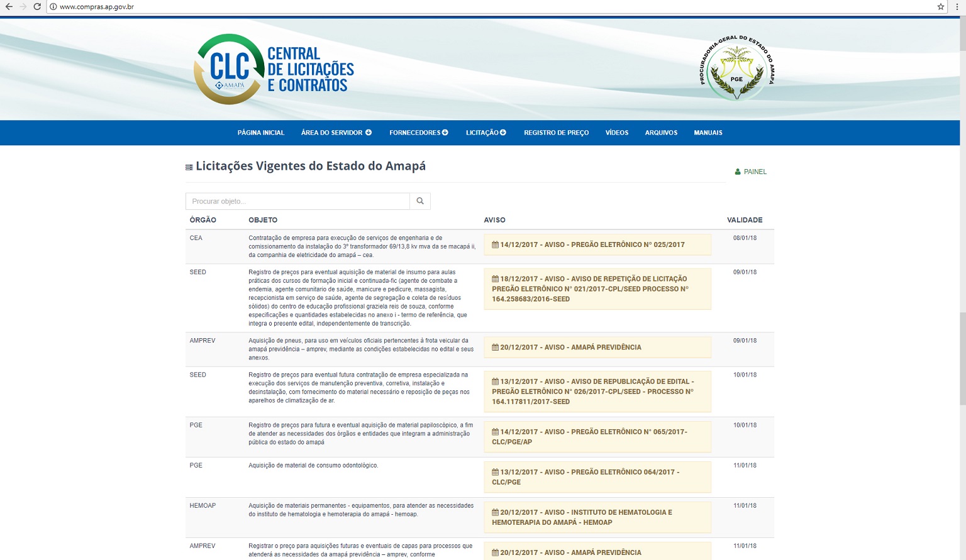Click the AVISO column header
The width and height of the screenshot is (966, 560).
[494, 220]
